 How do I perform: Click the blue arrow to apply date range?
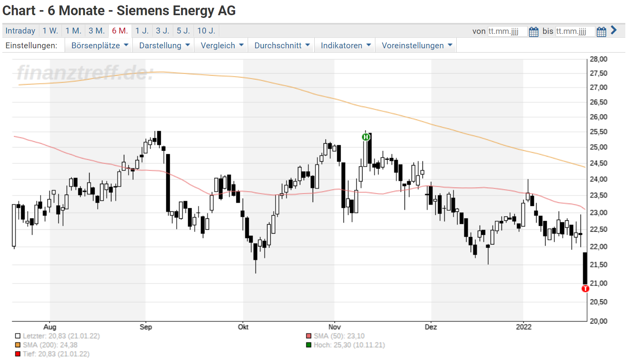(614, 30)
